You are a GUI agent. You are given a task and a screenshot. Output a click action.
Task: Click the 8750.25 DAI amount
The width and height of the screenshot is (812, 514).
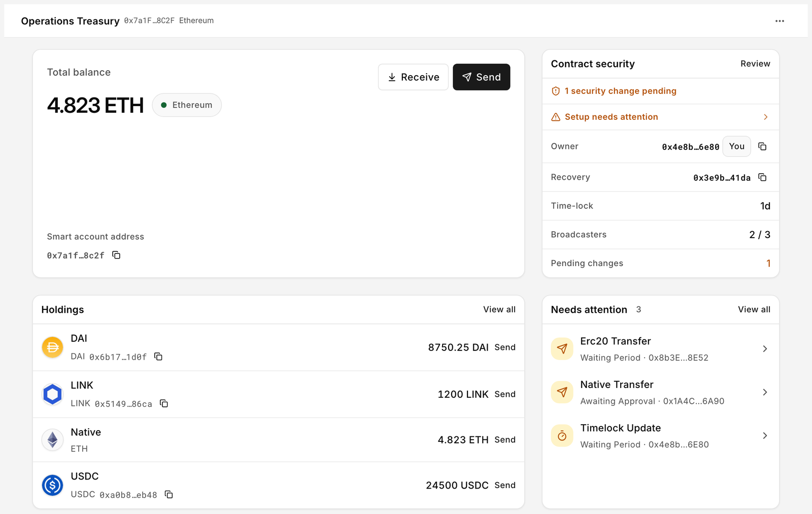click(x=458, y=347)
